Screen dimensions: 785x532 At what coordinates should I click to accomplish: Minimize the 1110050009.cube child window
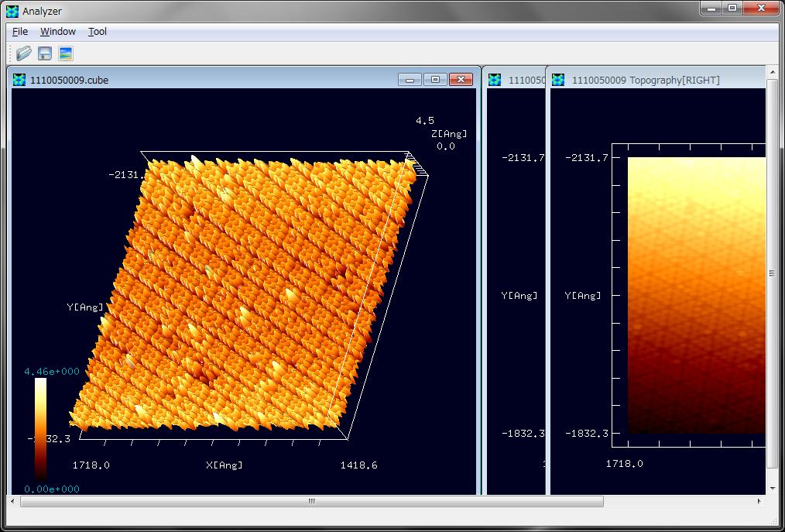pos(410,80)
